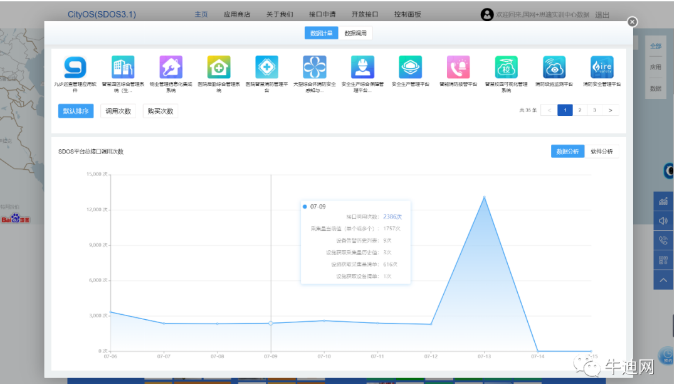Select the blue 数据分析 chart tab

click(x=567, y=151)
